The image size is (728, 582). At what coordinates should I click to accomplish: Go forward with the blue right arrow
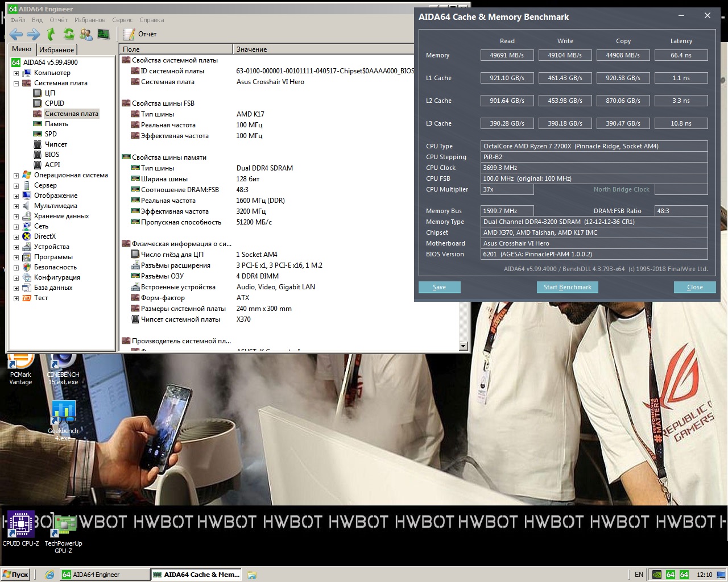coord(34,34)
